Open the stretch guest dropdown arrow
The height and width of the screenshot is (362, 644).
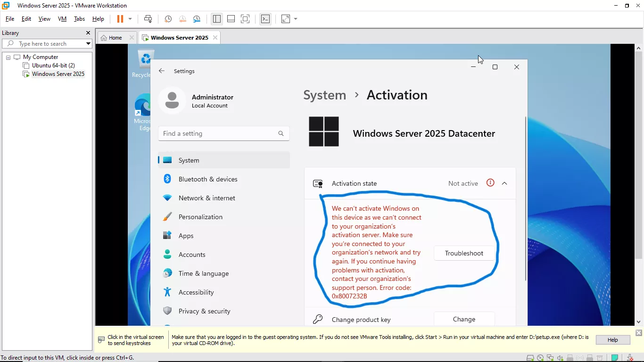[296, 19]
